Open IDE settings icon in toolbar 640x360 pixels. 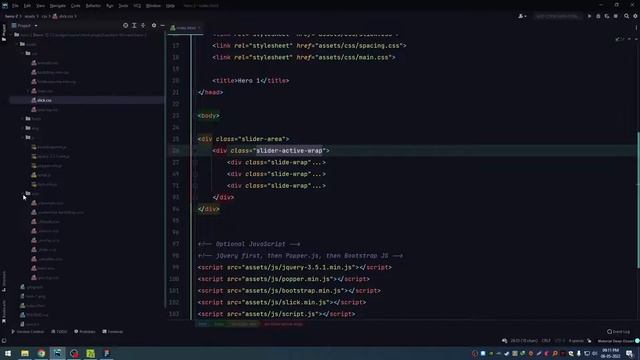[636, 16]
